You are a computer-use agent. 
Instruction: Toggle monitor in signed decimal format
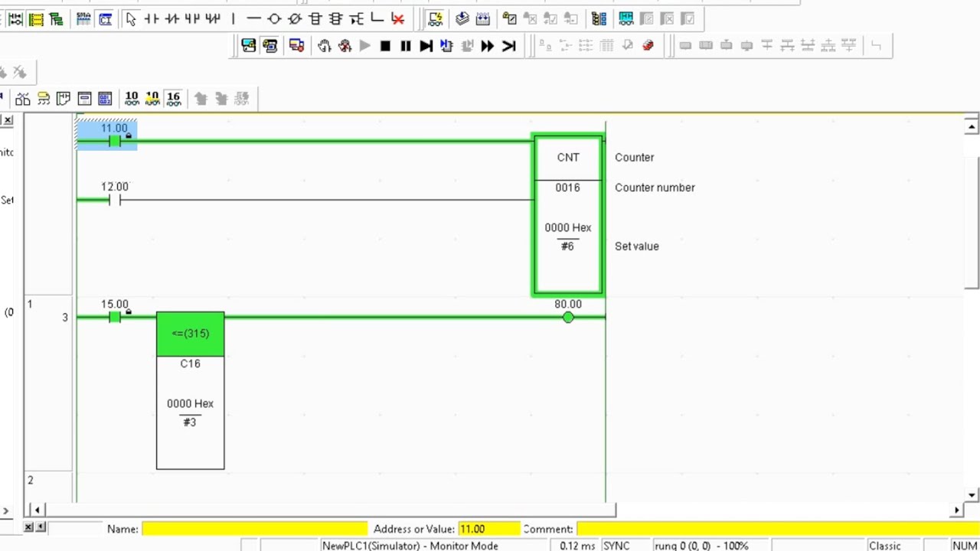(152, 99)
